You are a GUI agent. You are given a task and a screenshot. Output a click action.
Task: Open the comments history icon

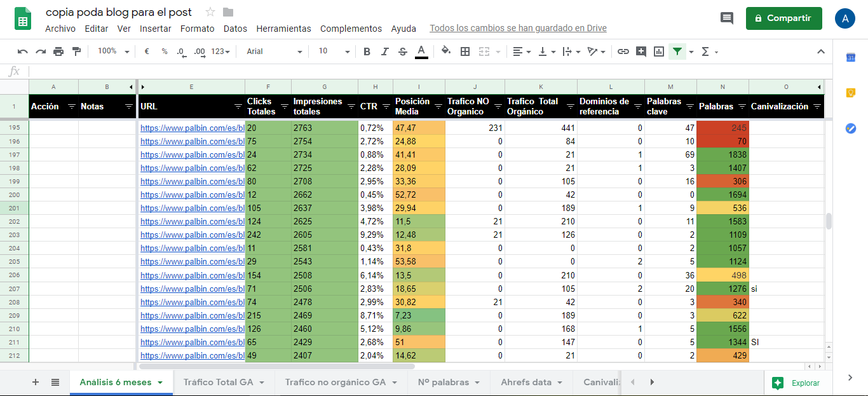pyautogui.click(x=727, y=18)
